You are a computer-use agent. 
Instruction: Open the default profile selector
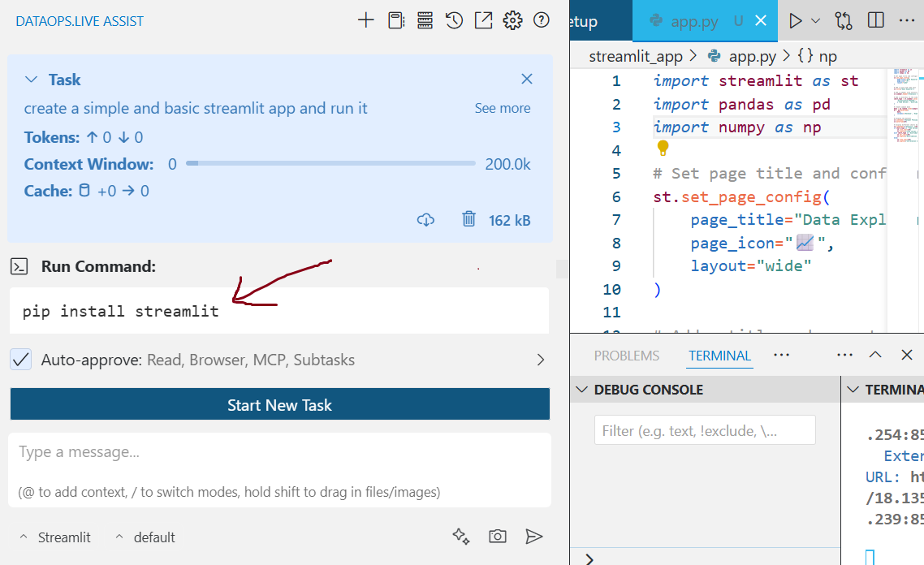click(145, 537)
